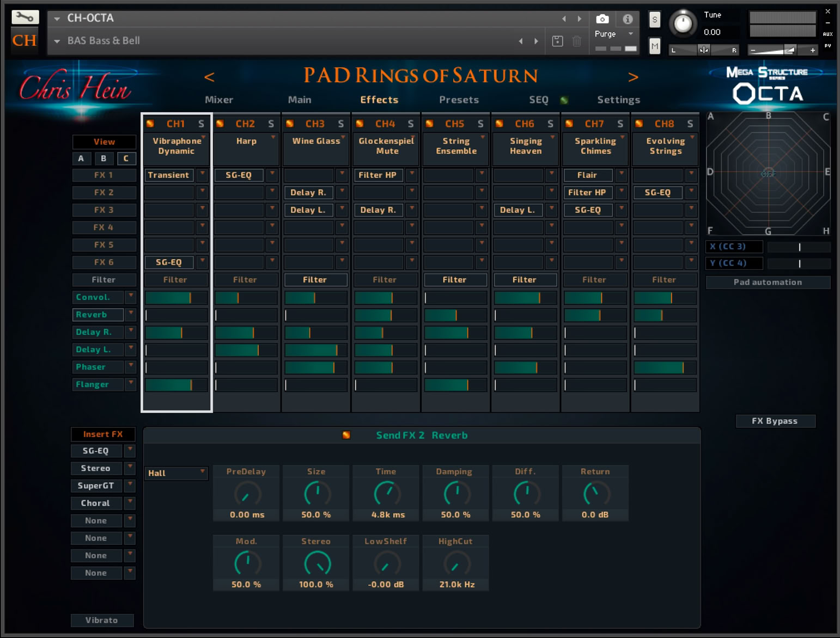Load previous snapshot for BAS Bass & Bell

coord(521,41)
